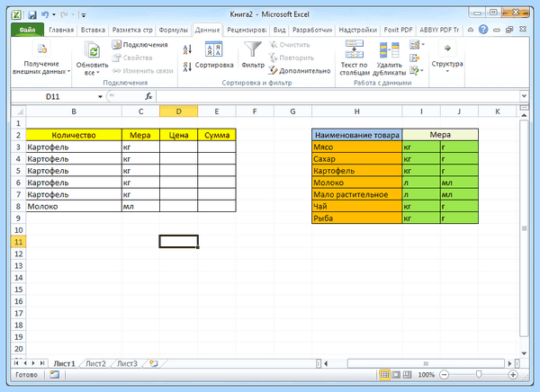This screenshot has height=392, width=540.
Task: Sort descending Z to A icon
Action: (x=187, y=67)
